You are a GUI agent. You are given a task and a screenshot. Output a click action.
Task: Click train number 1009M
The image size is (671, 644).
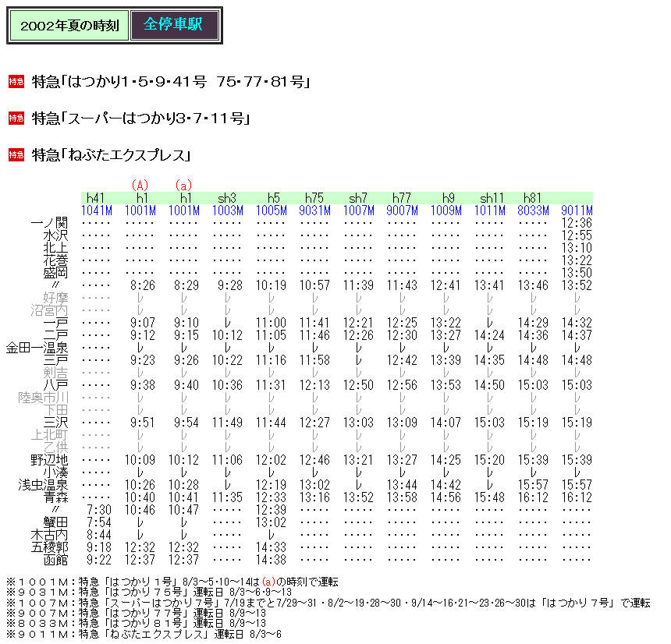tap(446, 211)
